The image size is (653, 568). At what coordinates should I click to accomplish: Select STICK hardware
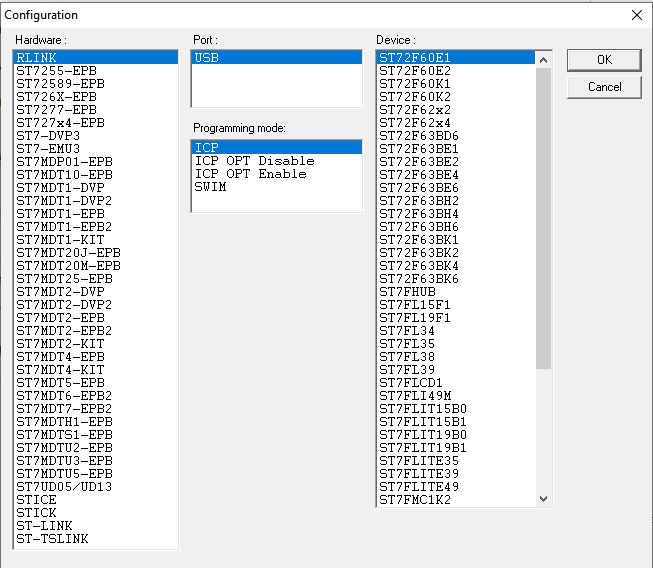96,512
